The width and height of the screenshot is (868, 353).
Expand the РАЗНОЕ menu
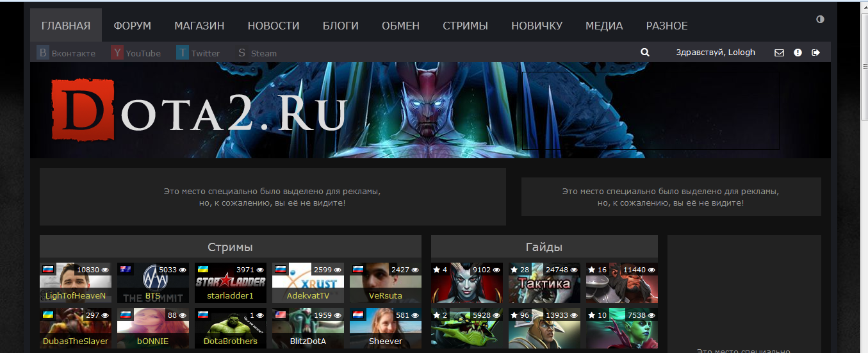tap(666, 26)
